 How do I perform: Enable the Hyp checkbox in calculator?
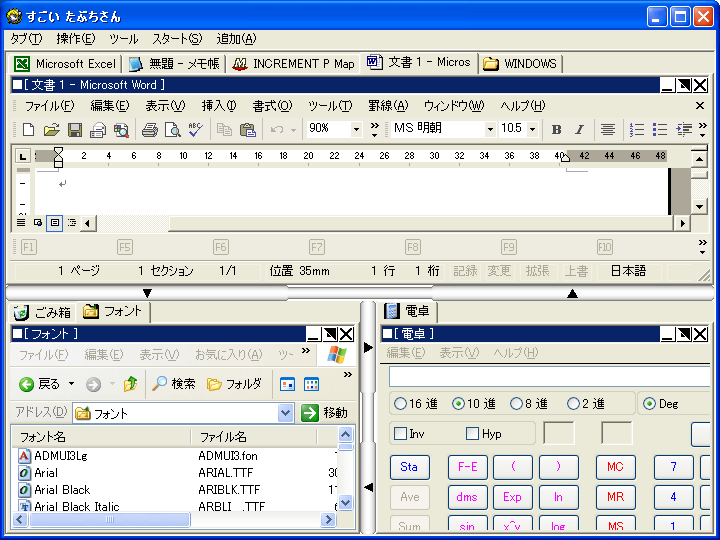472,433
